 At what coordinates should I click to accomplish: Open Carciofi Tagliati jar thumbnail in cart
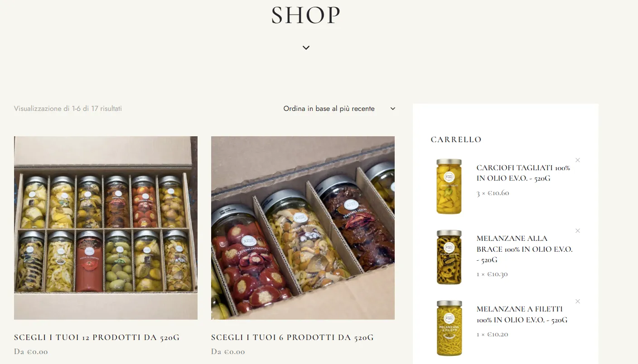449,186
